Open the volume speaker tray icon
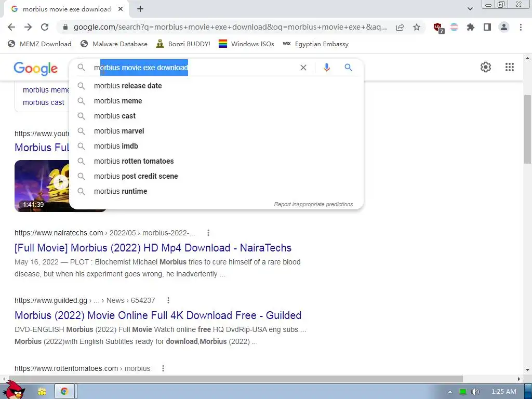532x399 pixels. pos(475,392)
